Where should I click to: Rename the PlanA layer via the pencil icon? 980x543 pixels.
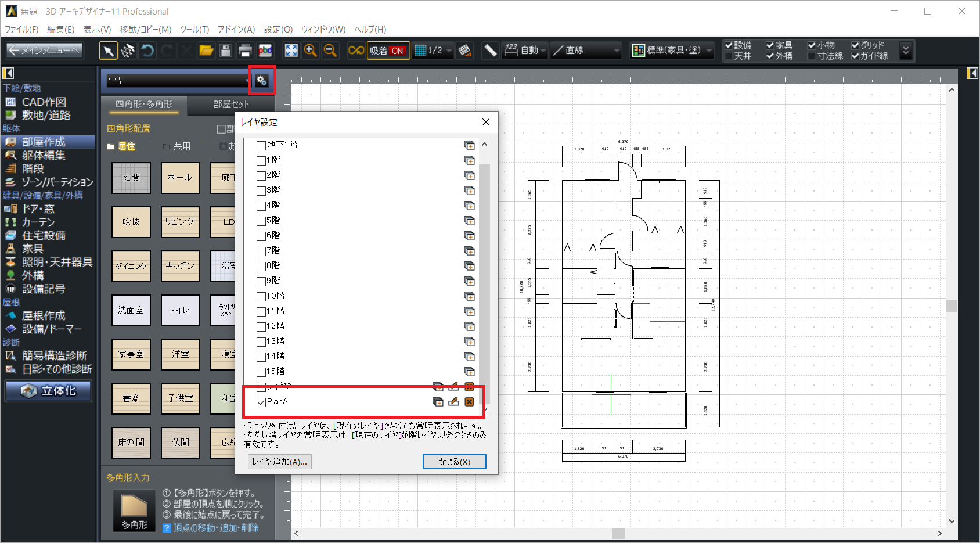(x=453, y=402)
